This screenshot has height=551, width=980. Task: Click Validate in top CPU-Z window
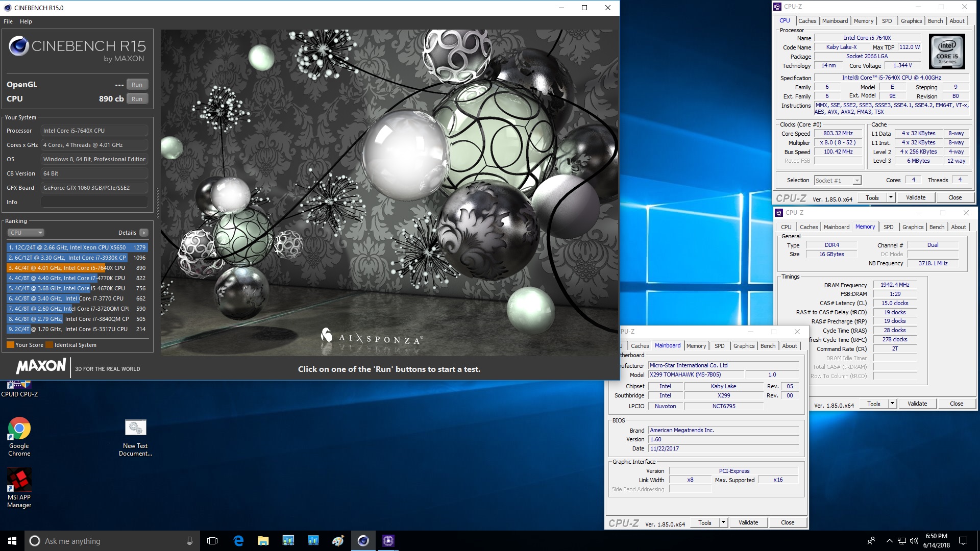[916, 198]
